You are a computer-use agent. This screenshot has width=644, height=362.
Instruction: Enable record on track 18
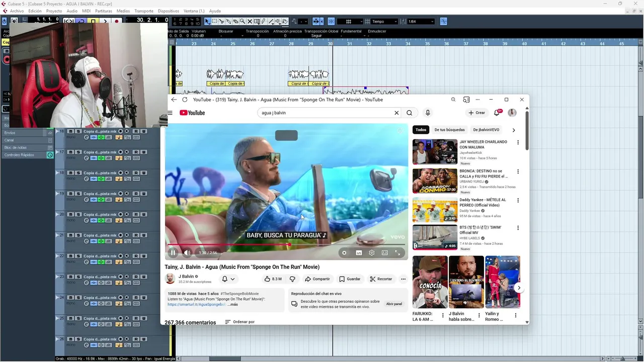pyautogui.click(x=121, y=173)
